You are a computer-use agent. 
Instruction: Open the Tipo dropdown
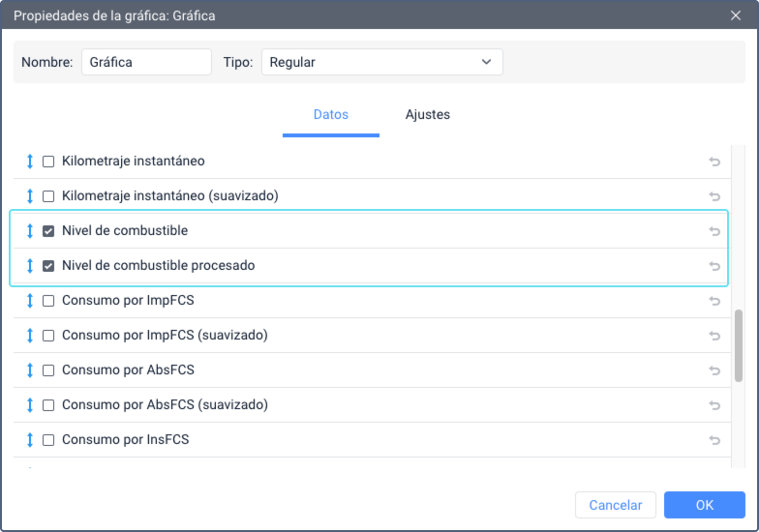(x=381, y=62)
